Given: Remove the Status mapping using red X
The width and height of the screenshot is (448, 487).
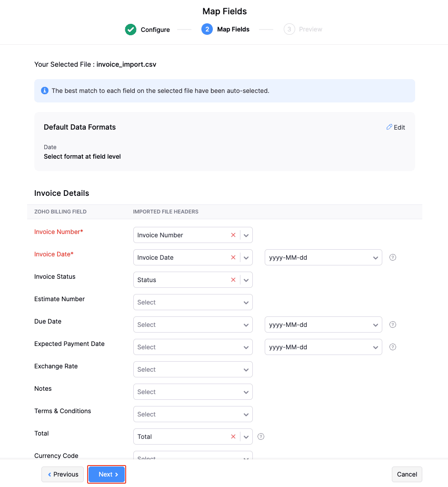Looking at the screenshot, I should click(233, 280).
